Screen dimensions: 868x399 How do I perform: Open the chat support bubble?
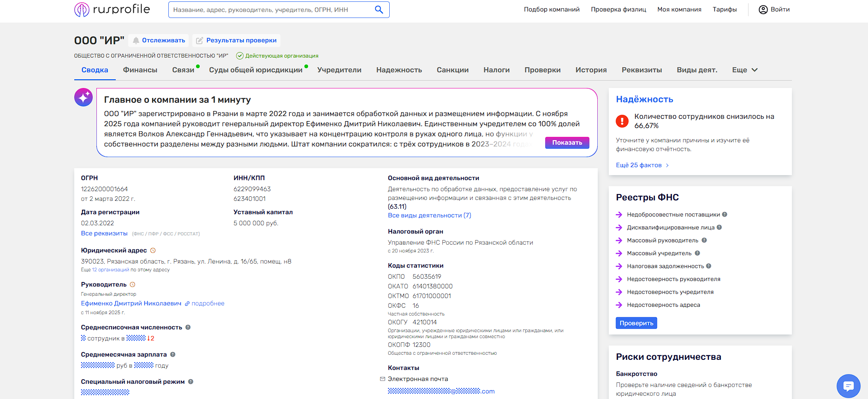coord(849,386)
